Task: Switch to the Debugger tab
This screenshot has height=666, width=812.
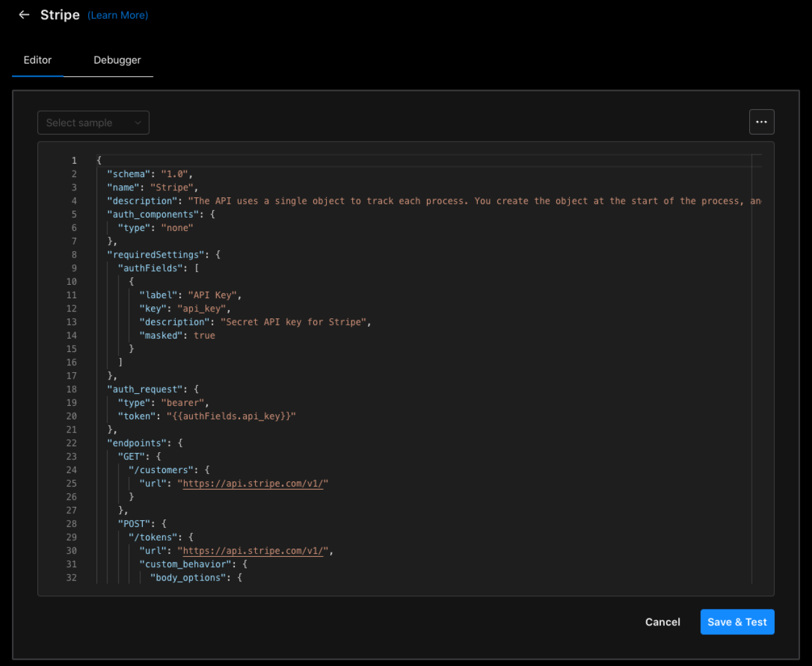Action: (x=117, y=60)
